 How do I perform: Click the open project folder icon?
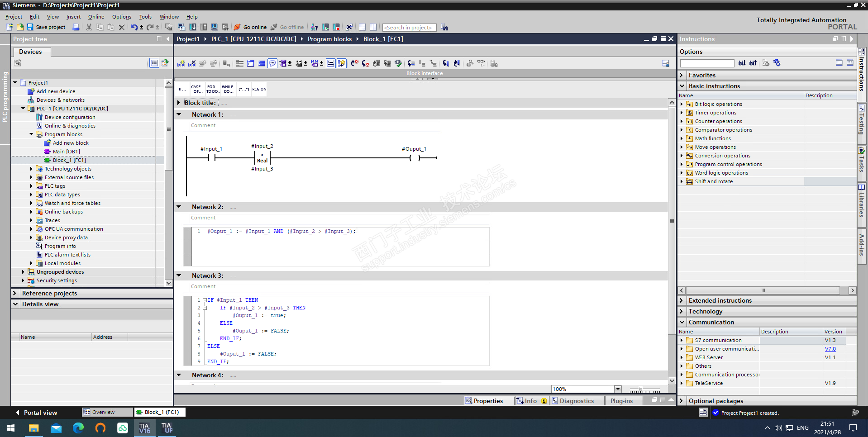[20, 27]
